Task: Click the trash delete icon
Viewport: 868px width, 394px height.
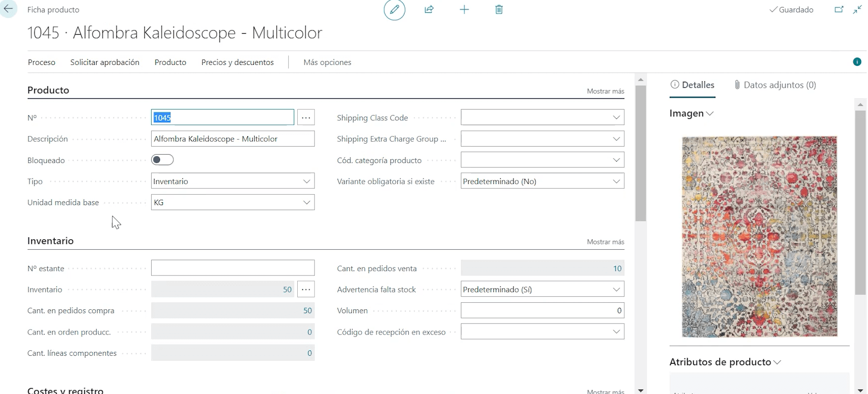Action: 499,10
